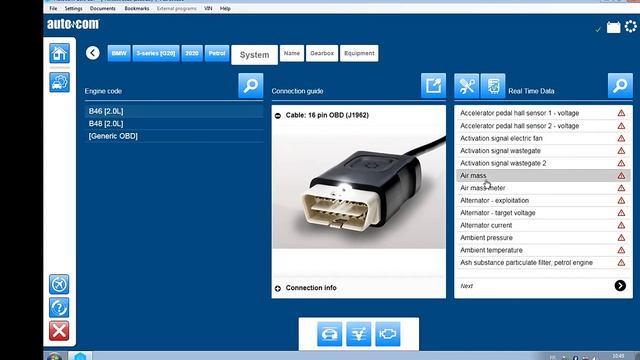Screen dimensions: 640x360
Task: Click the green checkmark connection status icon
Action: point(598,29)
